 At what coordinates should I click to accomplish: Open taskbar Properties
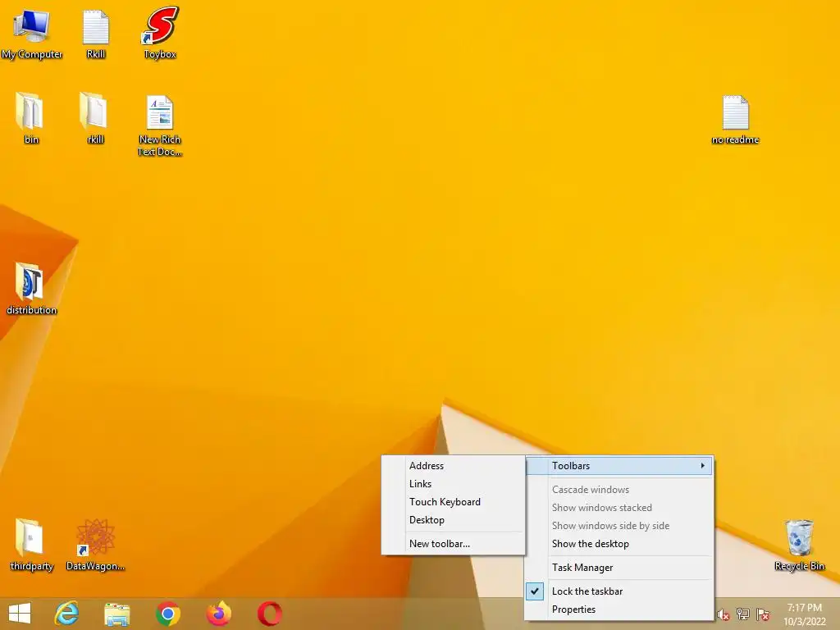point(619,609)
